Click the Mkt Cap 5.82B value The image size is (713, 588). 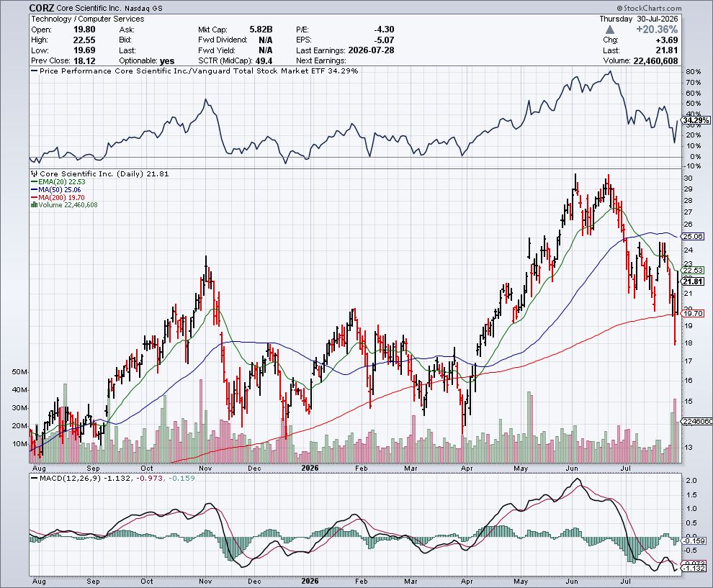(261, 30)
